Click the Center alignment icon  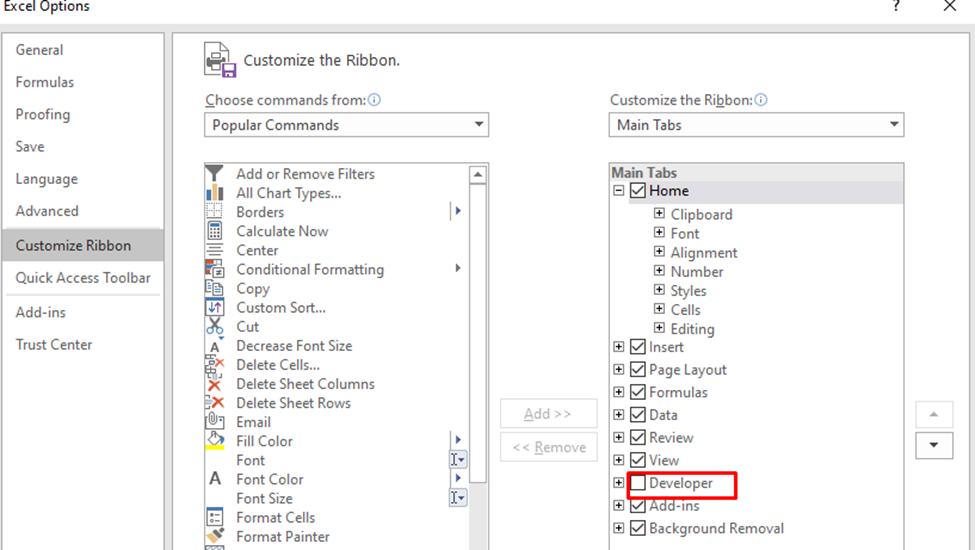[215, 250]
